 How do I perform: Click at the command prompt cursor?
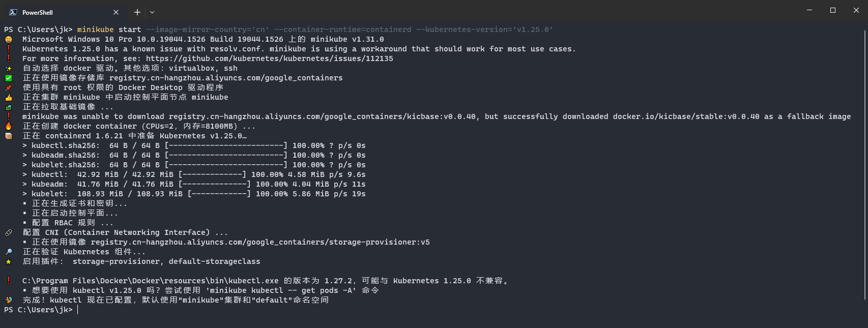pyautogui.click(x=78, y=310)
